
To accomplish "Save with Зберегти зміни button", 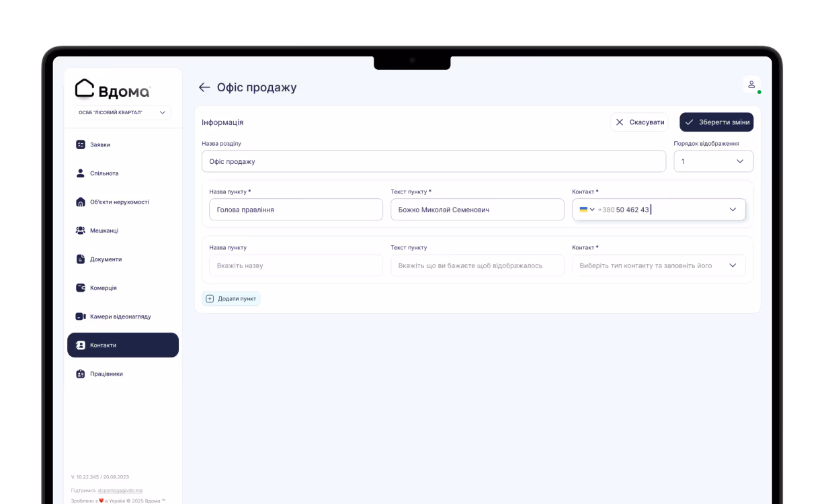I will tap(716, 122).
